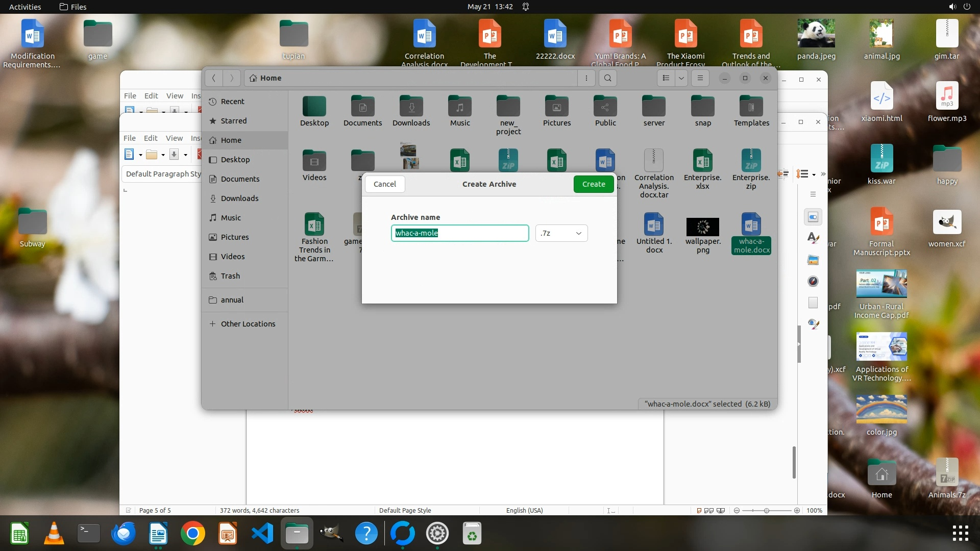The width and height of the screenshot is (980, 551).
Task: Open the .7z archive format dropdown
Action: (561, 233)
